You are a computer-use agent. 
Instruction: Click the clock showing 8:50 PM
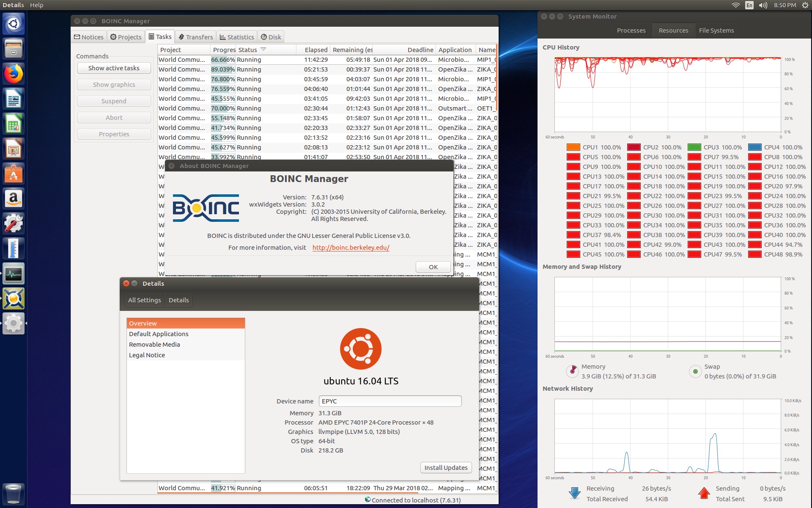(785, 5)
